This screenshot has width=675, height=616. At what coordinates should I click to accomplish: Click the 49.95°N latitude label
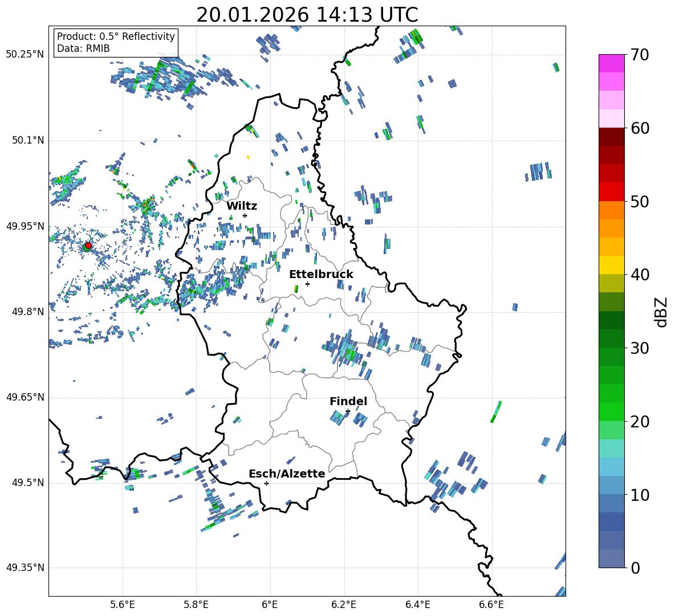[25, 226]
